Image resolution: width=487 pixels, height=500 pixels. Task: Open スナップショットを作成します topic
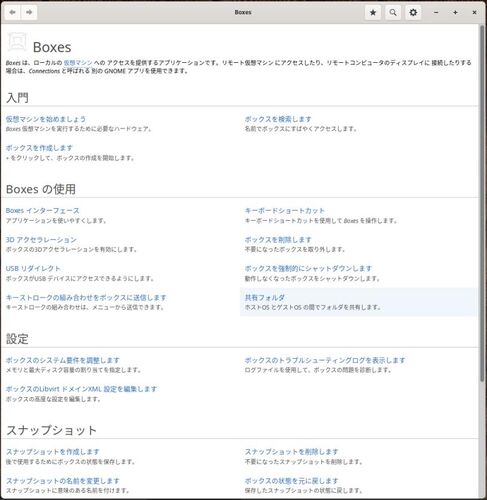coord(53,452)
